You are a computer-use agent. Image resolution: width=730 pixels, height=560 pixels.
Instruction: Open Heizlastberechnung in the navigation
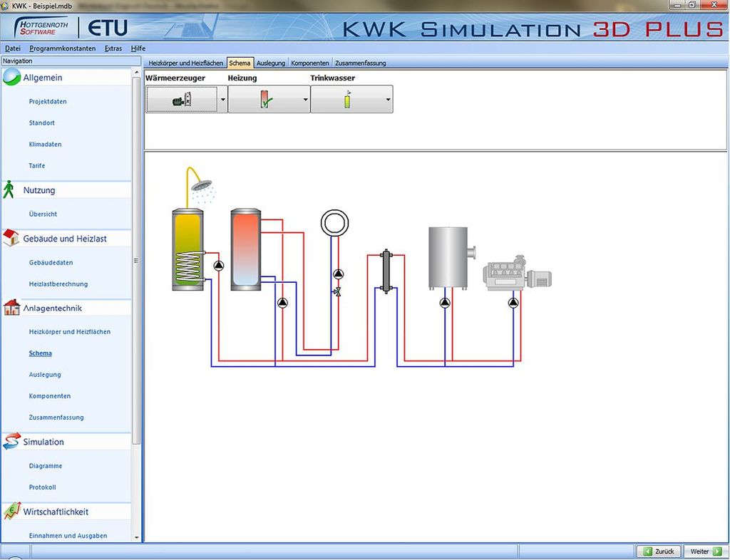[x=58, y=284]
